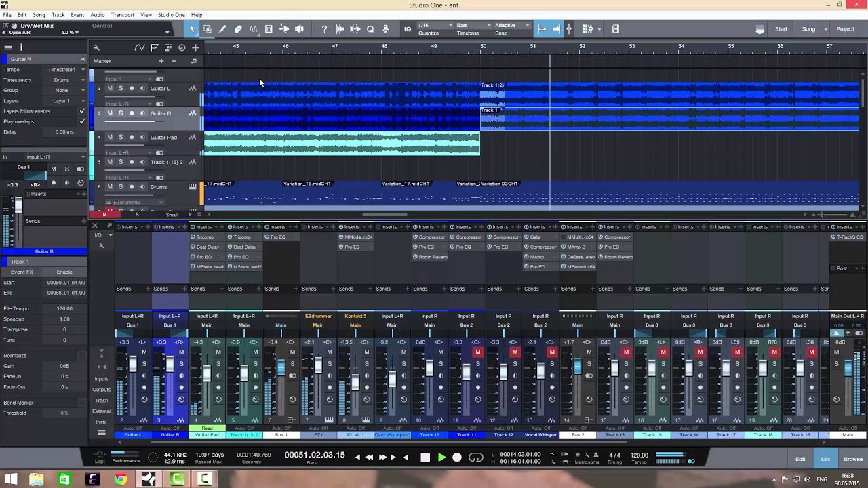Viewport: 868px width, 488px height.
Task: Select the Arrow tool in toolbar
Action: click(192, 29)
